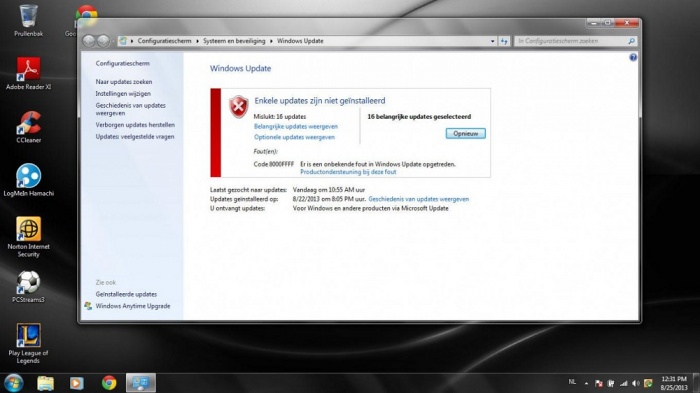Screen dimensions: 700x393
Task: Click the Show desktop strip
Action: click(x=696, y=383)
